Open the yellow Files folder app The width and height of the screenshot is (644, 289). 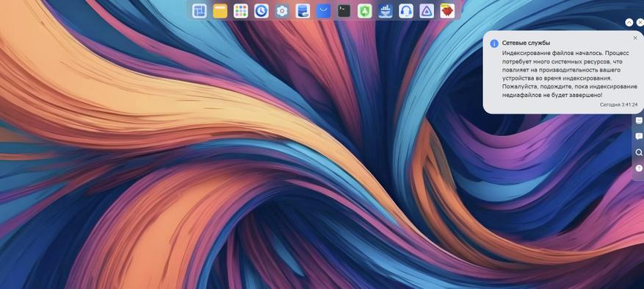(220, 11)
